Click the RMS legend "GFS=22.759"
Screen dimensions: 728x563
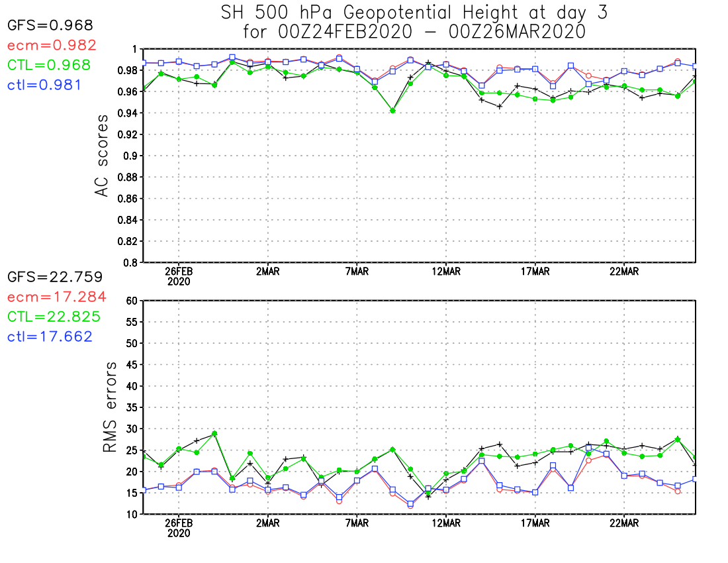click(55, 277)
